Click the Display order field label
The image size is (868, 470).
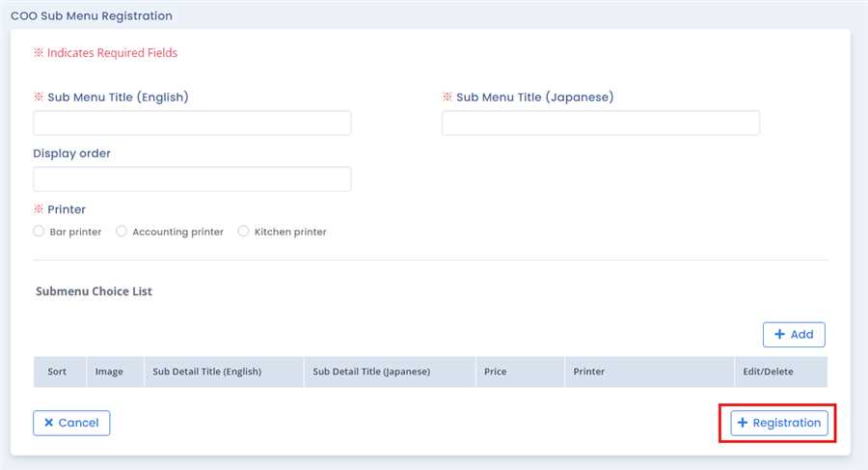tap(72, 153)
